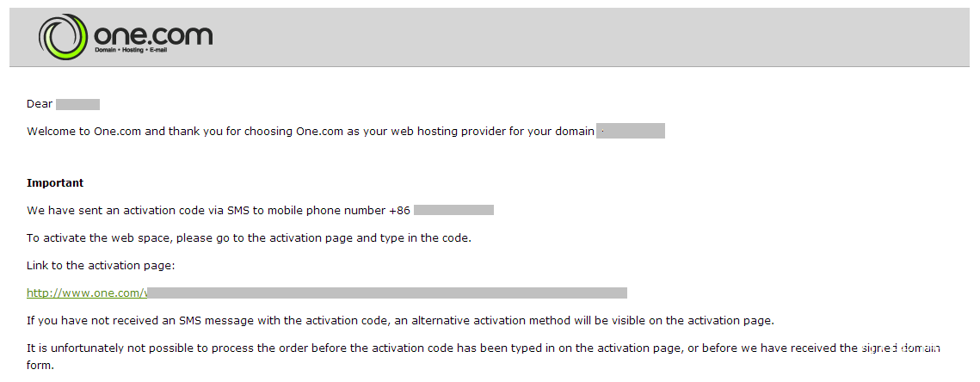Click the "Dear" greeting word
Image resolution: width=980 pixels, height=382 pixels.
(40, 104)
